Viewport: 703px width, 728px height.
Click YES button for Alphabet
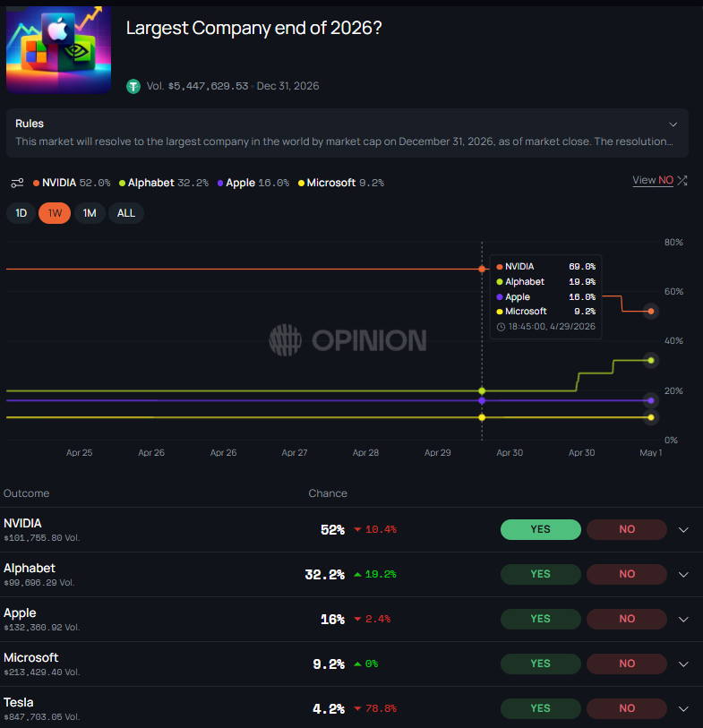(541, 574)
